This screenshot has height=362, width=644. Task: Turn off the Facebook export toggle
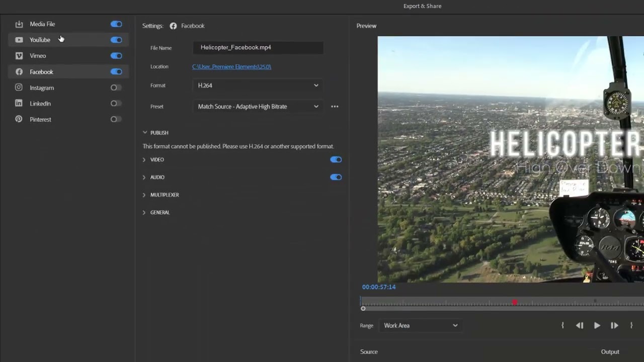pyautogui.click(x=116, y=72)
